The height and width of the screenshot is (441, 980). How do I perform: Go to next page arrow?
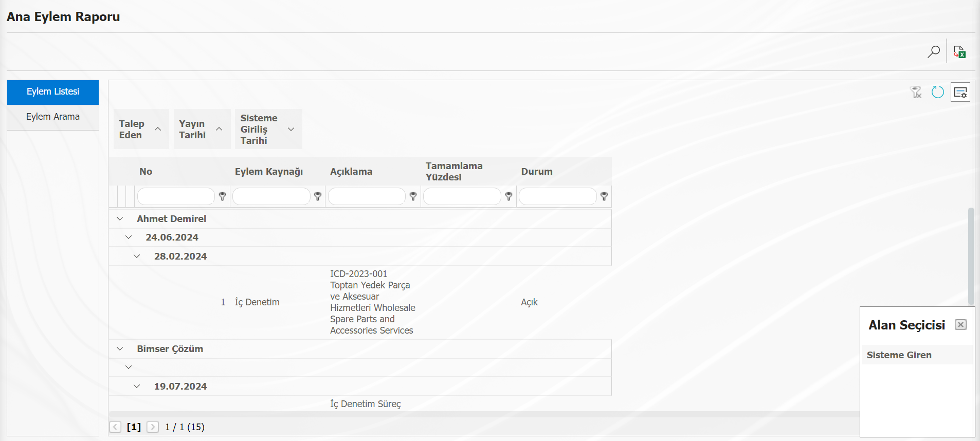tap(153, 427)
